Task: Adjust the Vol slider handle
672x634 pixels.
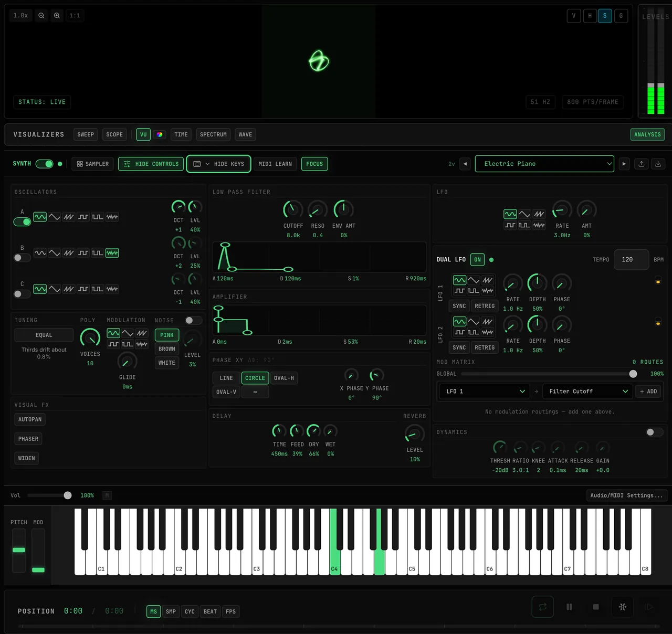Action: pos(68,495)
